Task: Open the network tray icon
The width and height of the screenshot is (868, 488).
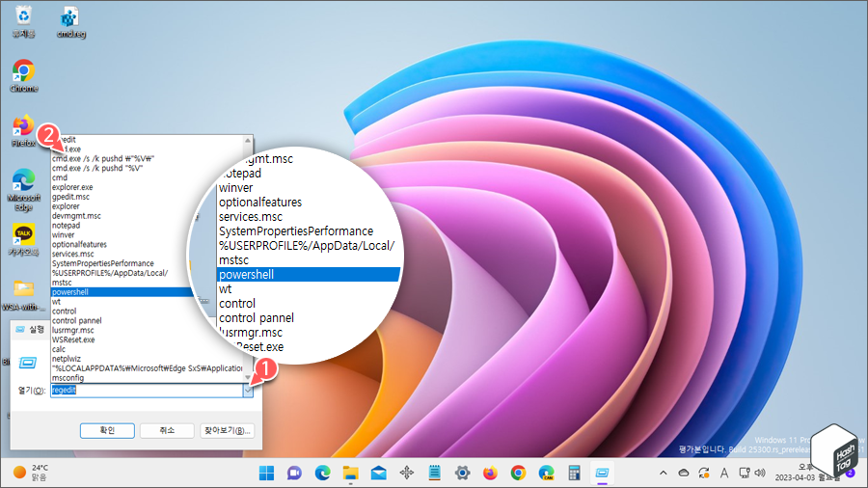Action: pos(745,474)
